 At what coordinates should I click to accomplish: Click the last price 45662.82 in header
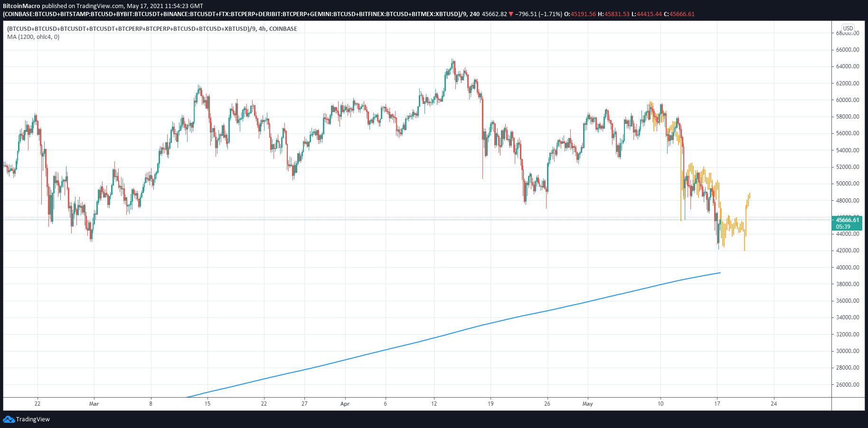[494, 14]
